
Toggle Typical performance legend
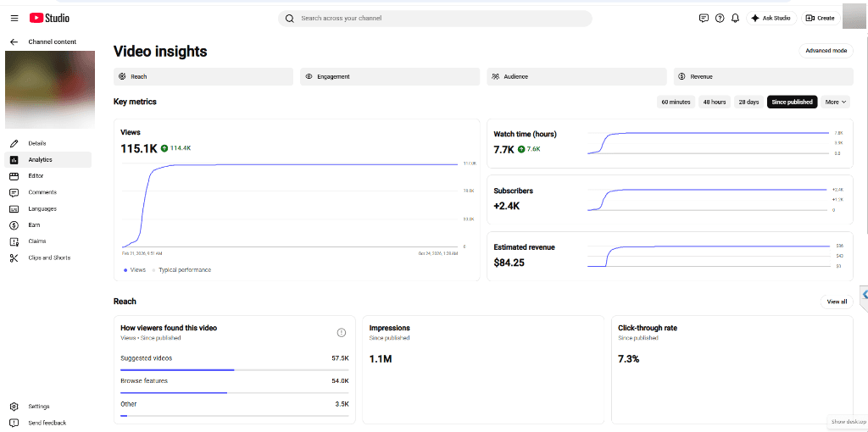[182, 270]
